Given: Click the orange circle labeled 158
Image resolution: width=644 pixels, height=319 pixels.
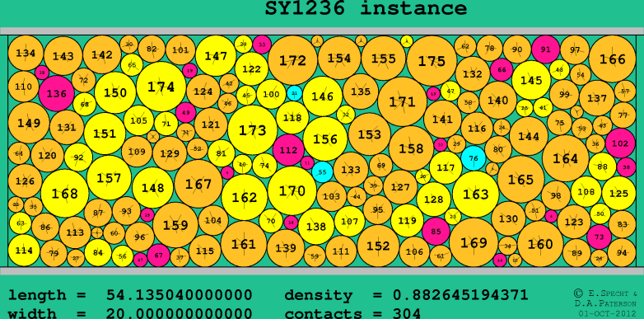Looking at the screenshot, I should (411, 148).
